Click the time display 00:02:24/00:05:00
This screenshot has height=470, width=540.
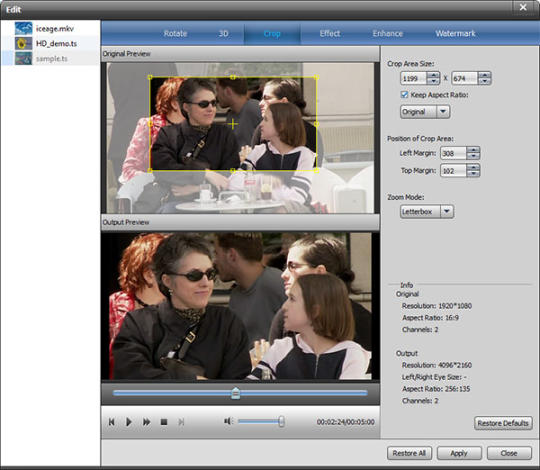pyautogui.click(x=345, y=422)
